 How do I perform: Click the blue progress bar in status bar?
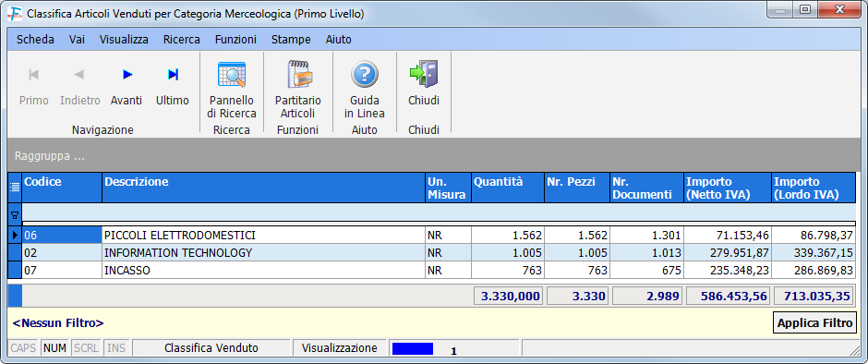413,348
